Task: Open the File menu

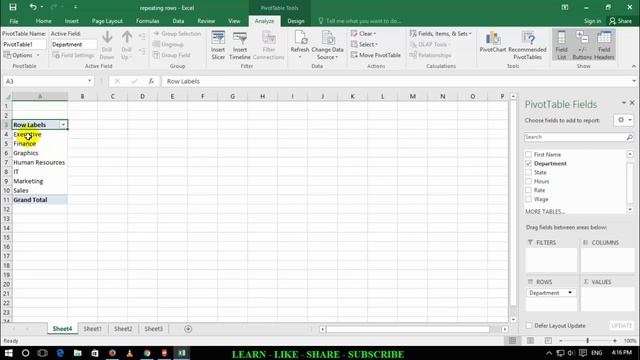Action: [14, 21]
